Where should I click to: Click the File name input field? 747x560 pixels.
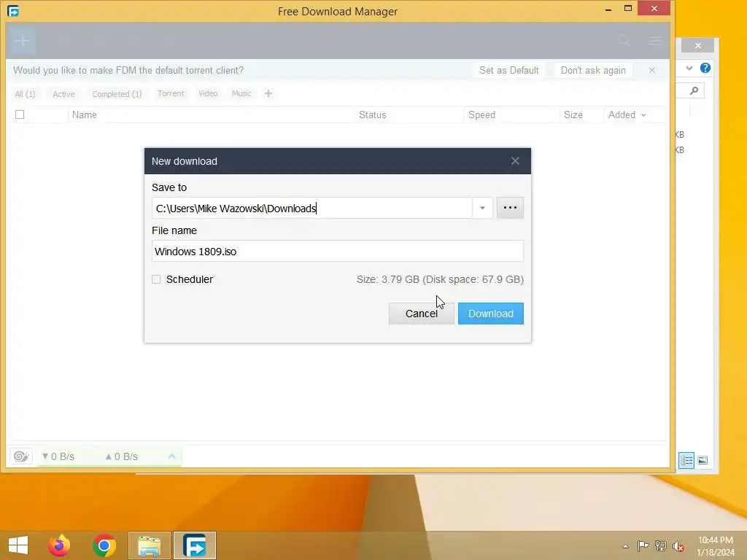pos(337,251)
